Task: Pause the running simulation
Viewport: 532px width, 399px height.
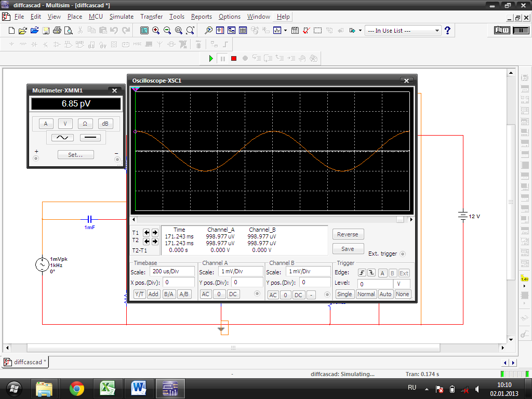Action: click(x=222, y=58)
